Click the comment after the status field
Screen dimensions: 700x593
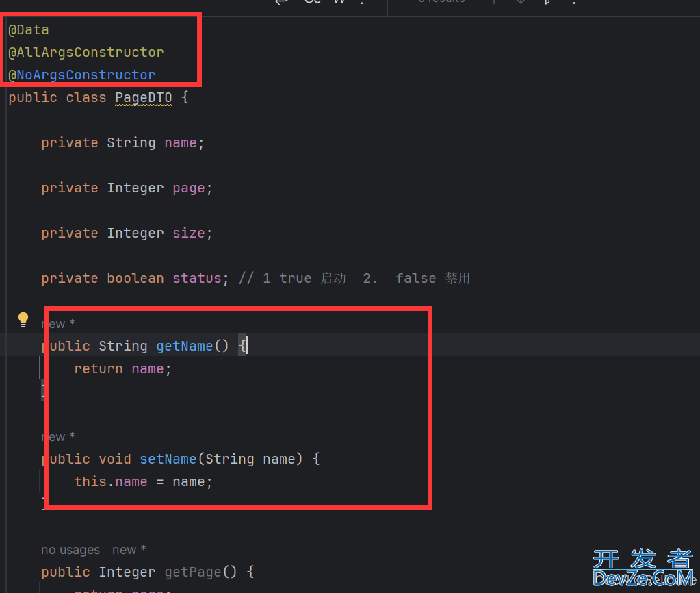click(x=354, y=279)
